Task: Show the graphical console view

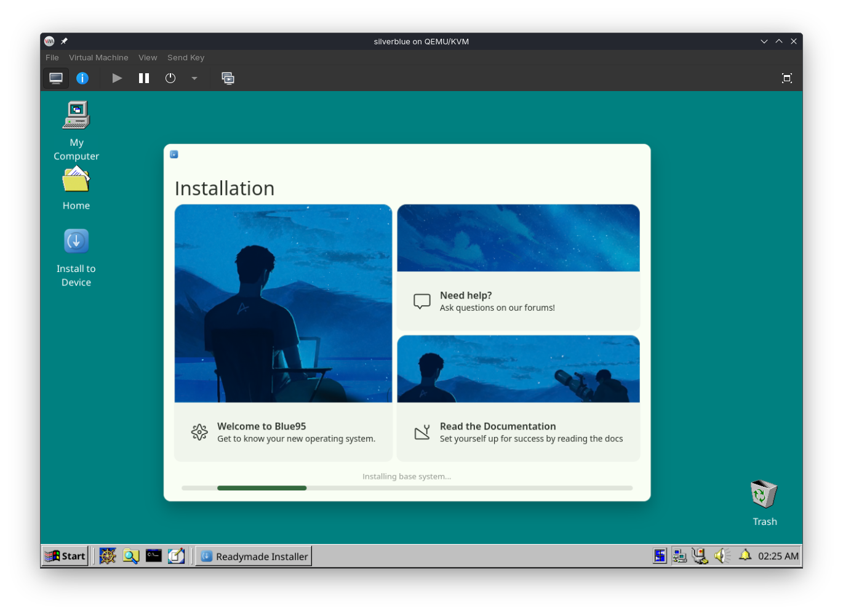Action: pyautogui.click(x=56, y=78)
